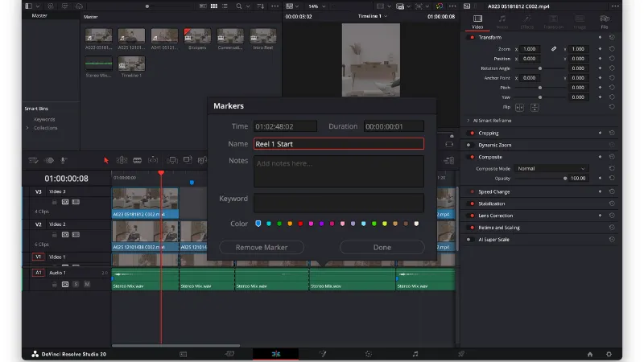Image resolution: width=644 pixels, height=362 pixels.
Task: Click the flip vertical icon
Action: tap(535, 108)
